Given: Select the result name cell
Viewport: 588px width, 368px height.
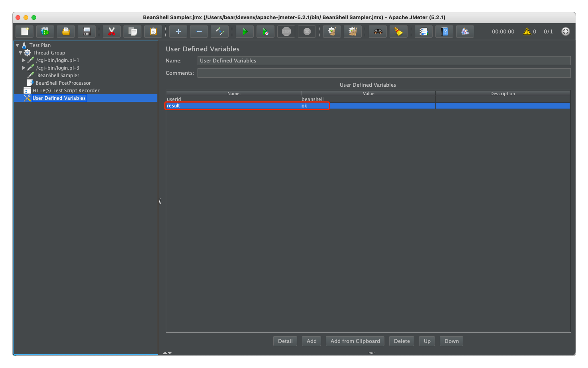Looking at the screenshot, I should pos(233,106).
